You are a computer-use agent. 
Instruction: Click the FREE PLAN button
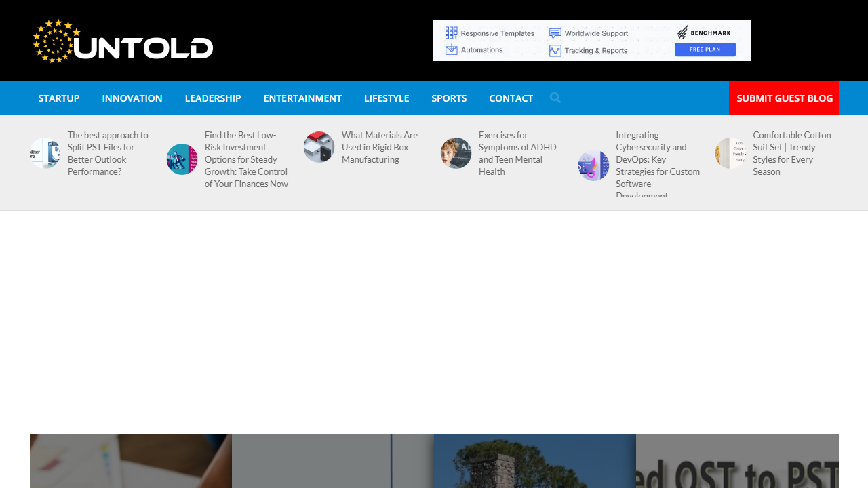tap(705, 49)
